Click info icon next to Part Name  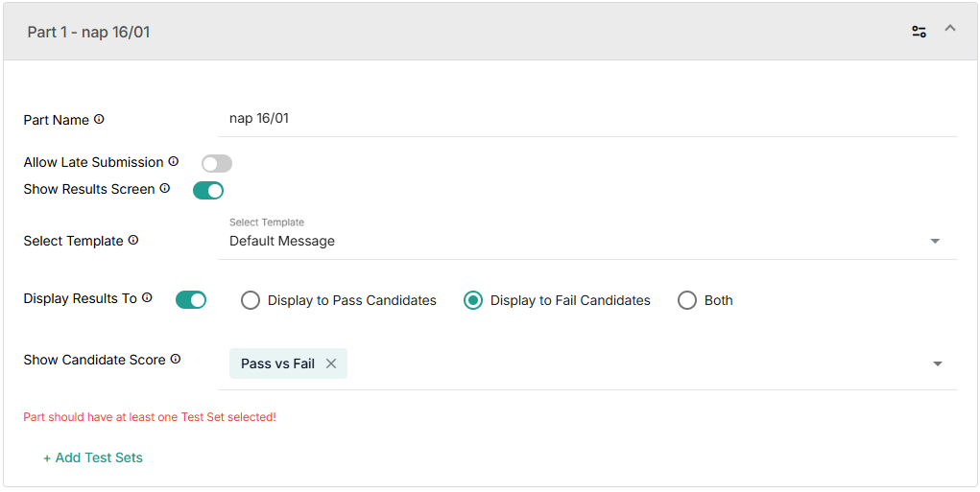click(99, 120)
